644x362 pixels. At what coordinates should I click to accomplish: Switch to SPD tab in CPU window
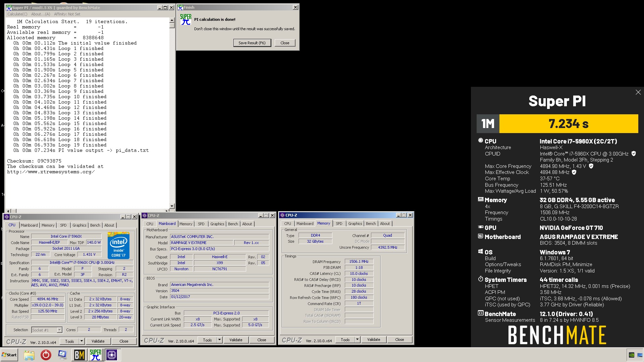point(63,225)
